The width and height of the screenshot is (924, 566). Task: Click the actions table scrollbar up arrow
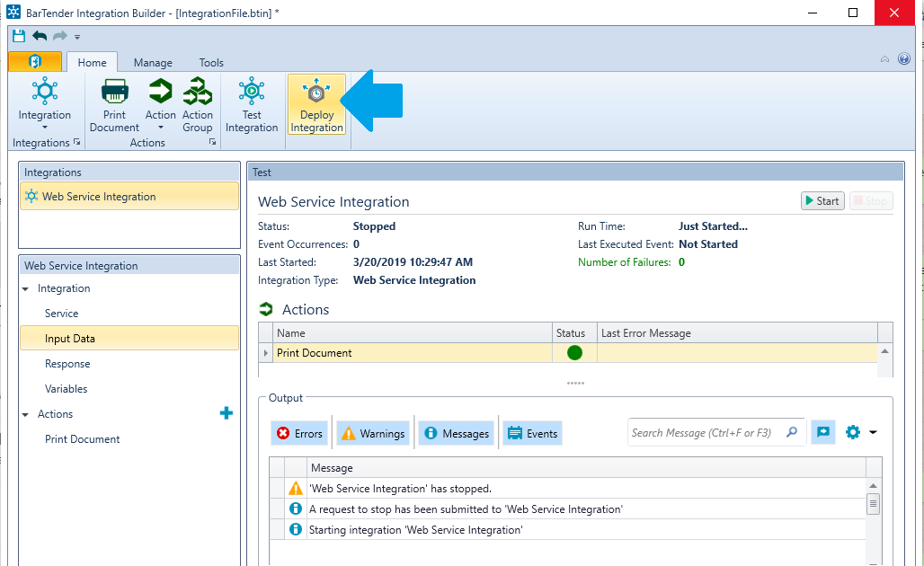884,351
